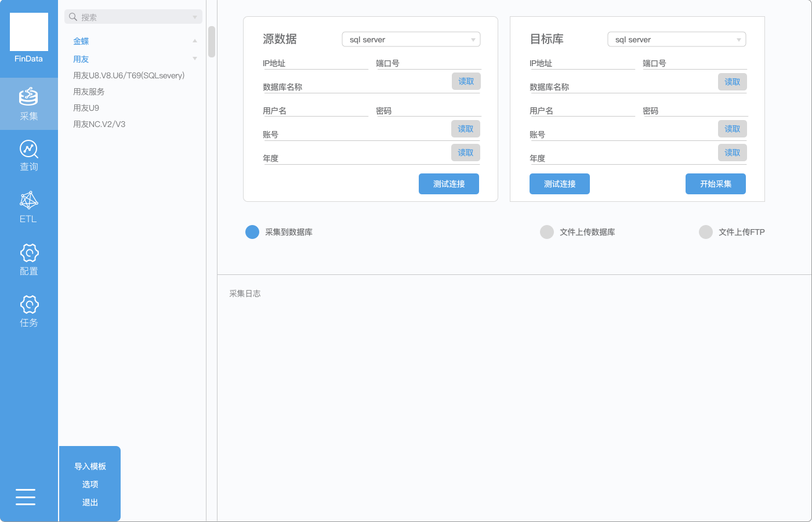Select the 任务 module icon
This screenshot has height=522, width=812.
pos(28,311)
